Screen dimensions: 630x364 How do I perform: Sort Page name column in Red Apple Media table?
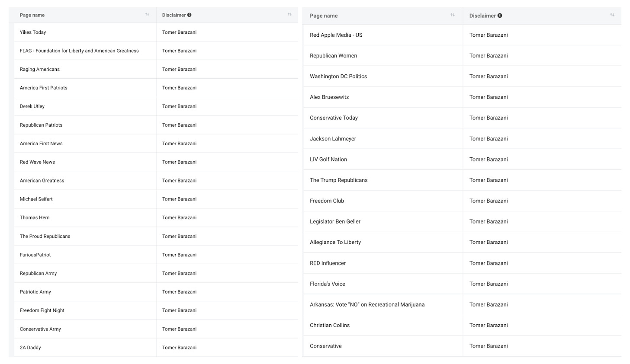coord(453,15)
